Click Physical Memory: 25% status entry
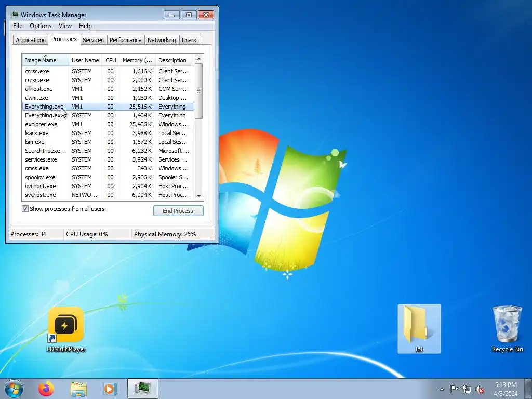Viewport: 532px width, 399px height. tap(165, 234)
